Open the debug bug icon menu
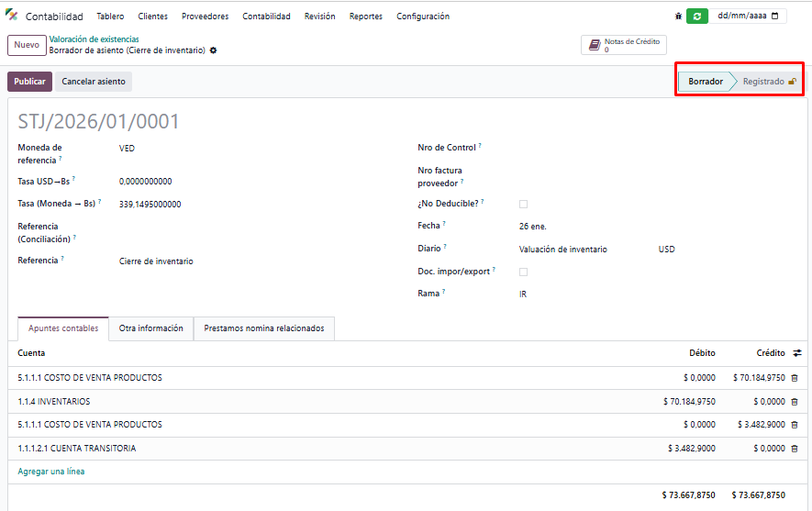This screenshot has height=511, width=812. pos(678,17)
